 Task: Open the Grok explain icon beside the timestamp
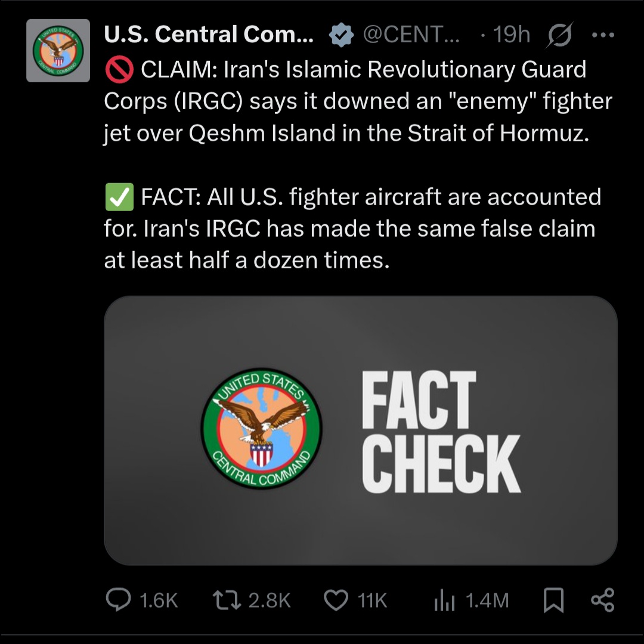(559, 35)
